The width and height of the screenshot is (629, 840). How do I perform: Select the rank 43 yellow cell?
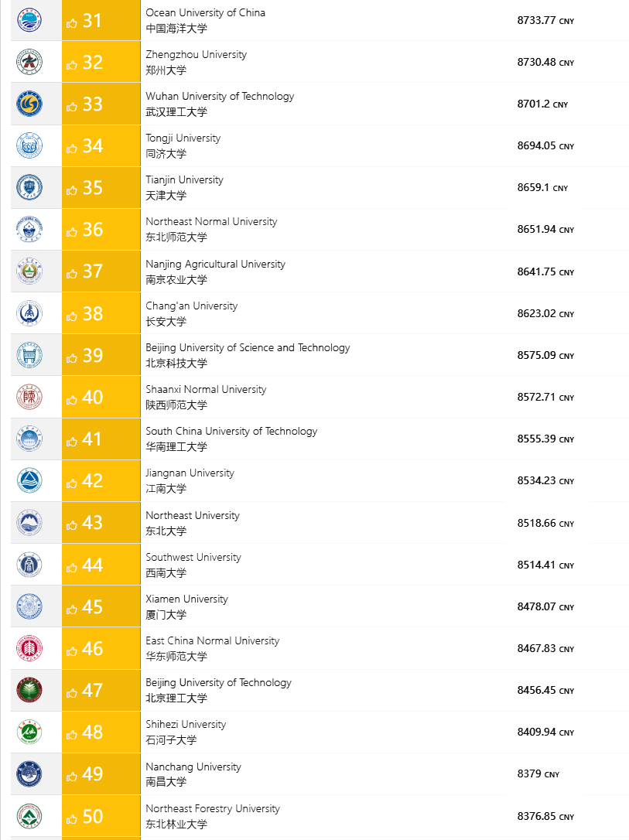point(101,523)
